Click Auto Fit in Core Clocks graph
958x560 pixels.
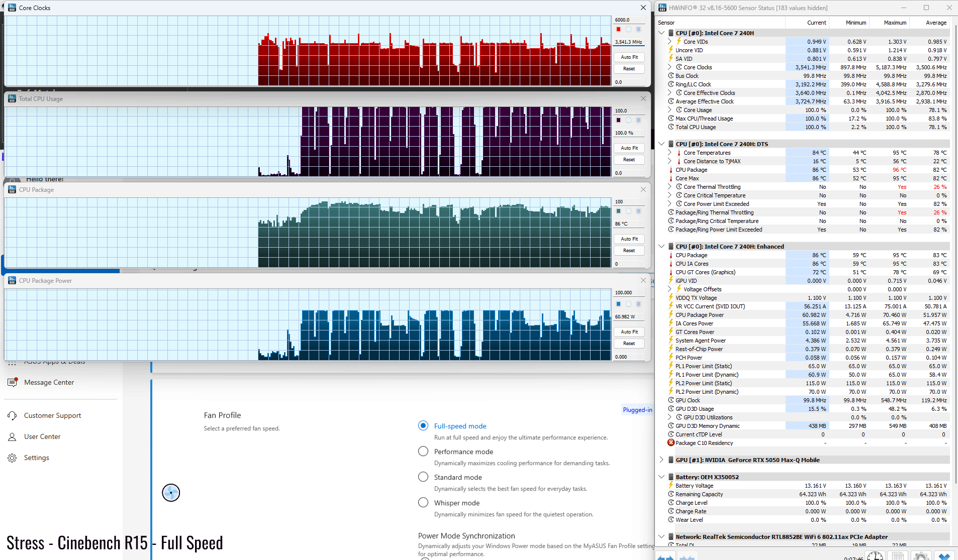(x=629, y=57)
